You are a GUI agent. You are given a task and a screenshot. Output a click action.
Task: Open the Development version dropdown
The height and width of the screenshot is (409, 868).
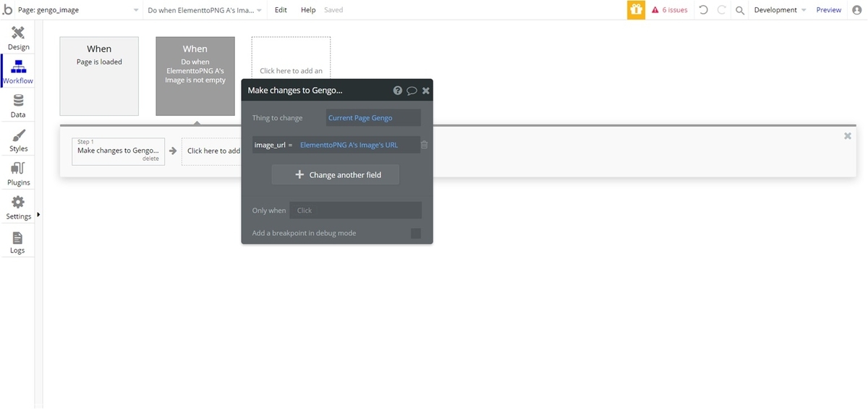pyautogui.click(x=780, y=10)
